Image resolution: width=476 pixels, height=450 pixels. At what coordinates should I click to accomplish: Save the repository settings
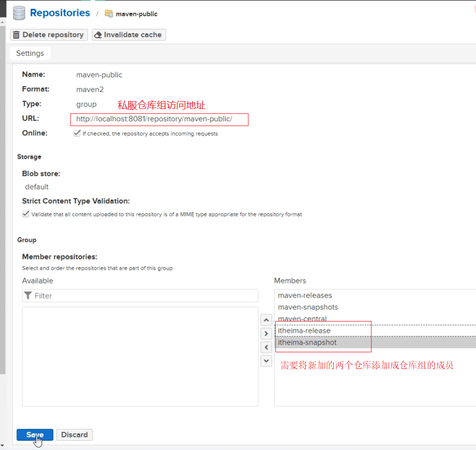35,435
